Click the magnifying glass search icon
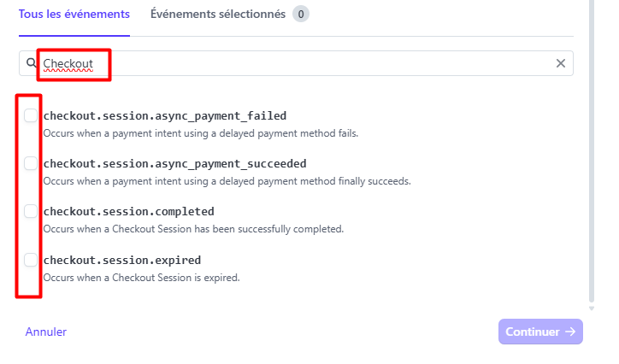619x364 pixels. (31, 62)
